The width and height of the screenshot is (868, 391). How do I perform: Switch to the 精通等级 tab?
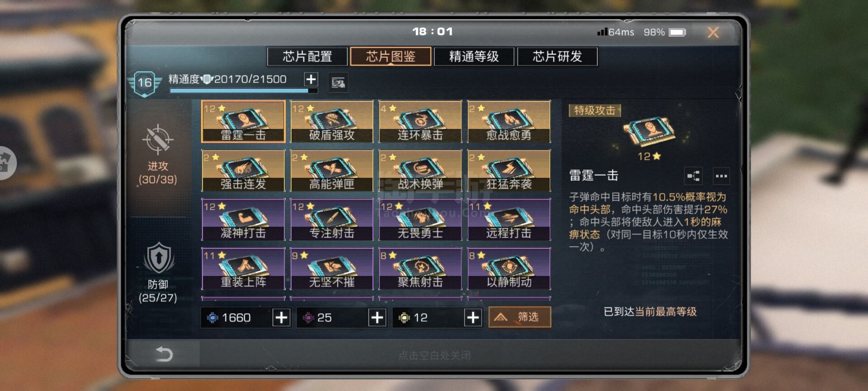click(x=474, y=57)
